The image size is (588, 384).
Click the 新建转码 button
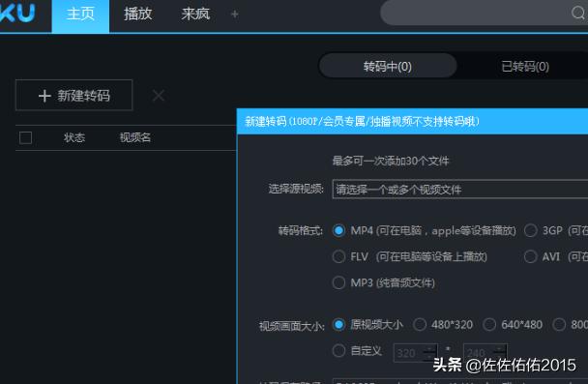[73, 95]
